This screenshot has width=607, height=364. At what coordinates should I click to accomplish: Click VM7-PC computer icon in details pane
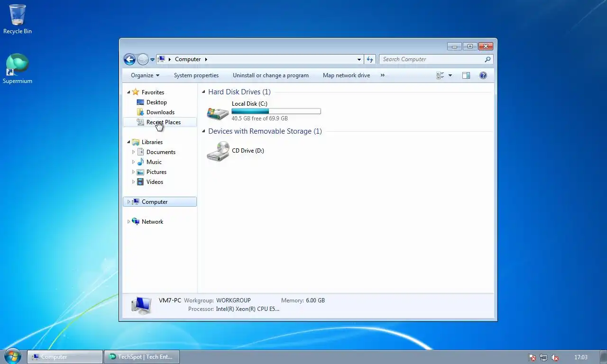[141, 305]
